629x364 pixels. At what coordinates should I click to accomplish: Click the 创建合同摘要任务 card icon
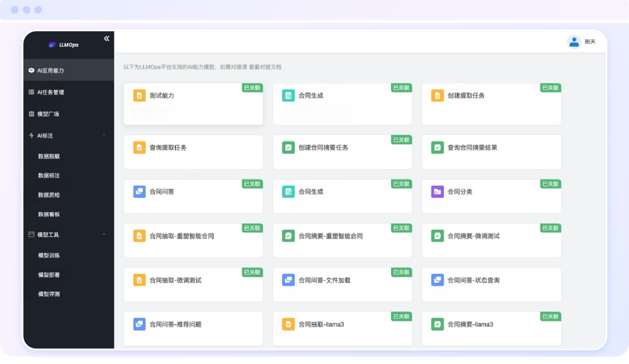coord(288,147)
